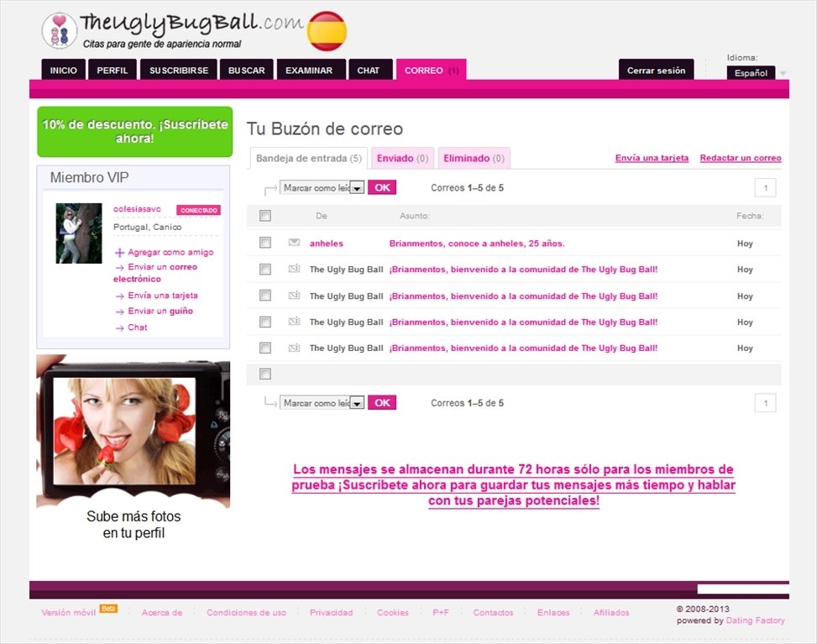The height and width of the screenshot is (644, 817).
Task: Open the Versión móvil footer link
Action: (68, 613)
